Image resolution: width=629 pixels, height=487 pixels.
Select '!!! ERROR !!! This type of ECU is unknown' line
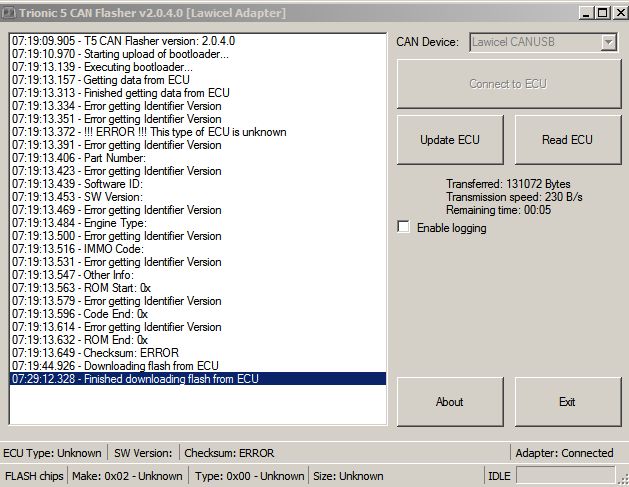197,132
